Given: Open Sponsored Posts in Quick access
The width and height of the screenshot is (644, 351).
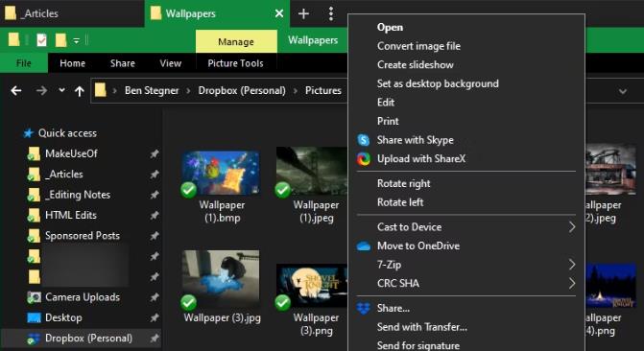Looking at the screenshot, I should click(83, 236).
